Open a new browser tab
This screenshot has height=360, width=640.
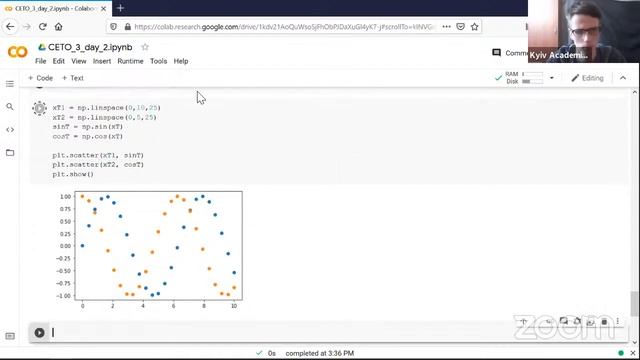tap(120, 8)
